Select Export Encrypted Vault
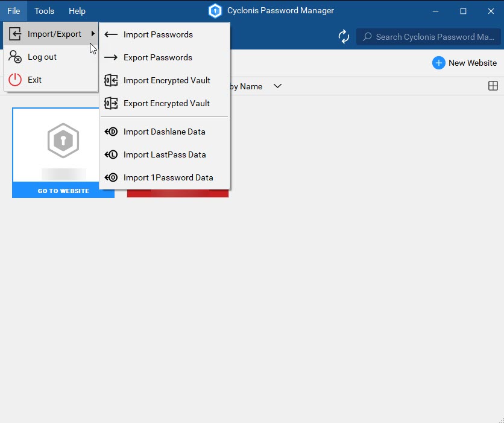Screen dimensions: 504x423 point(165,103)
